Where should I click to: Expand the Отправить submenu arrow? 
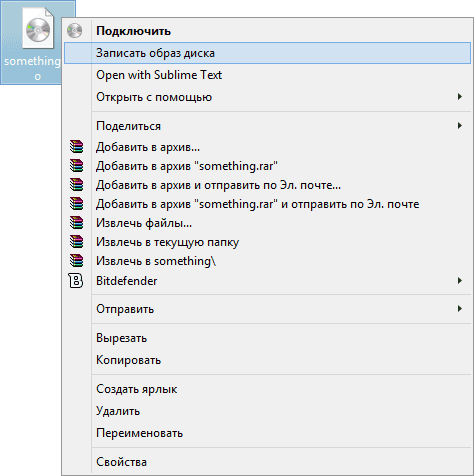(460, 309)
